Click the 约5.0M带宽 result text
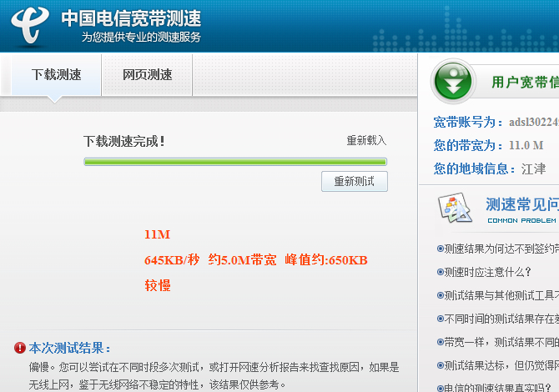Image resolution: width=559 pixels, height=392 pixels. (x=243, y=260)
